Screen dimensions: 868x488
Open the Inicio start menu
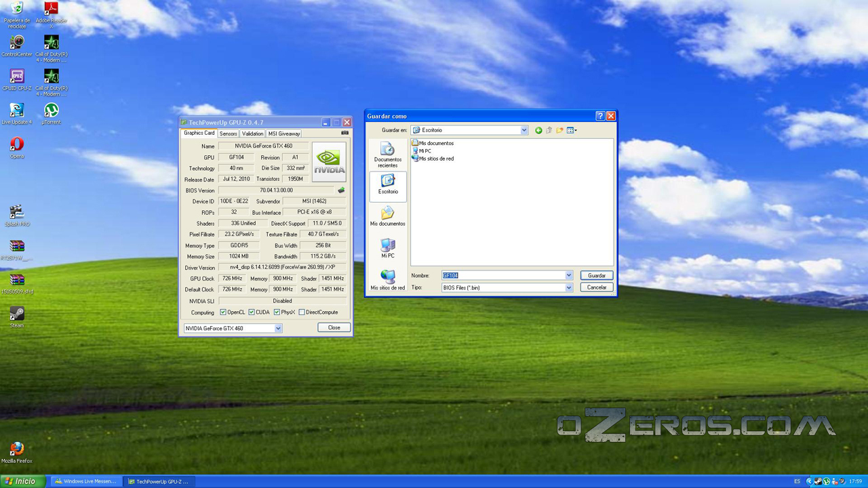[x=23, y=481]
